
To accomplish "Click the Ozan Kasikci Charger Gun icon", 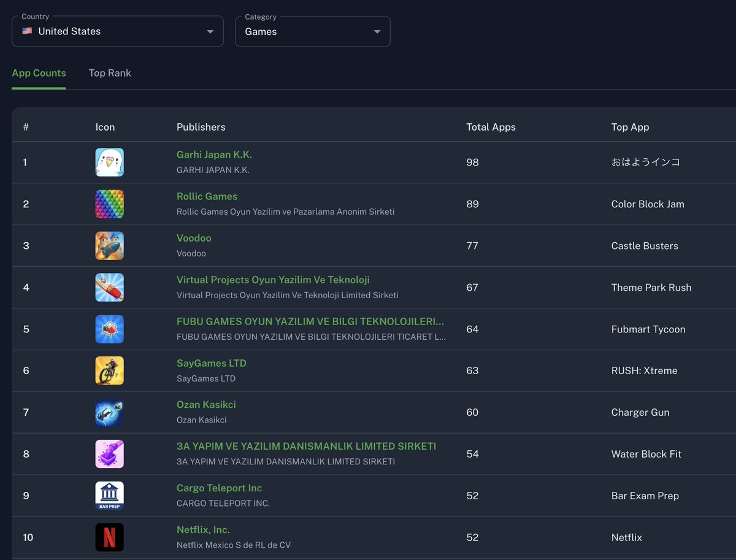I will point(110,413).
